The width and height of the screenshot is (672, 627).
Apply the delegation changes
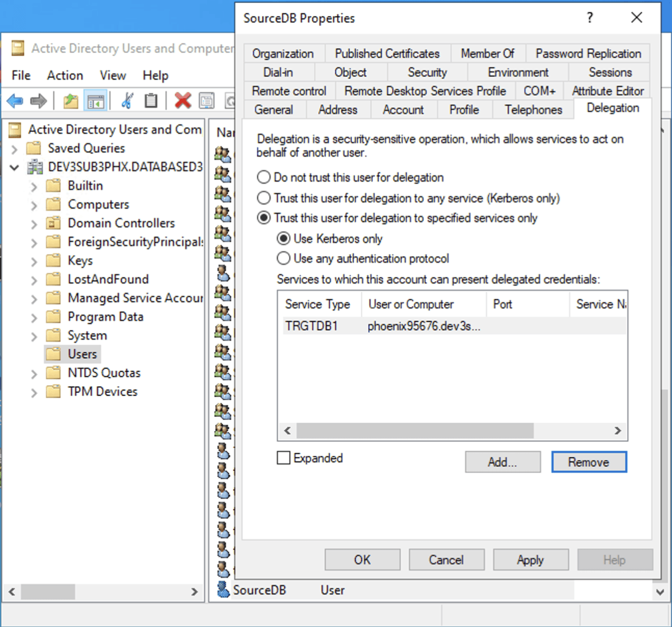coord(531,559)
